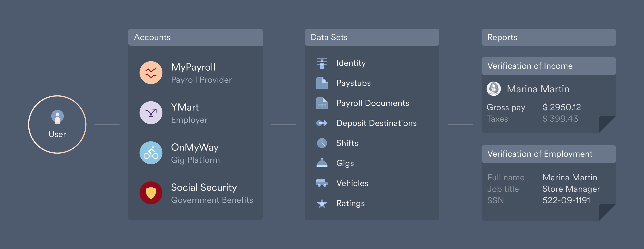644x249 pixels.
Task: Select the MyPayroll payroll provider icon
Action: 151,73
